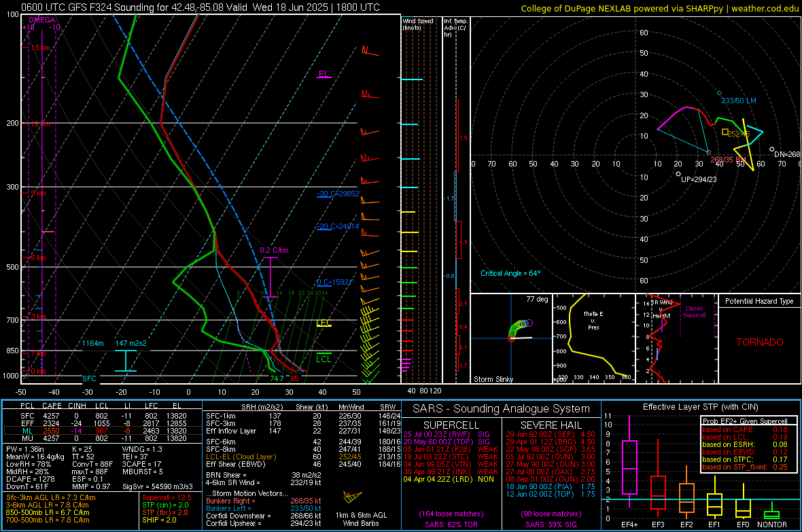This screenshot has width=802, height=532.
Task: Click the 233/50 LM hodograph label
Action: pyautogui.click(x=739, y=101)
